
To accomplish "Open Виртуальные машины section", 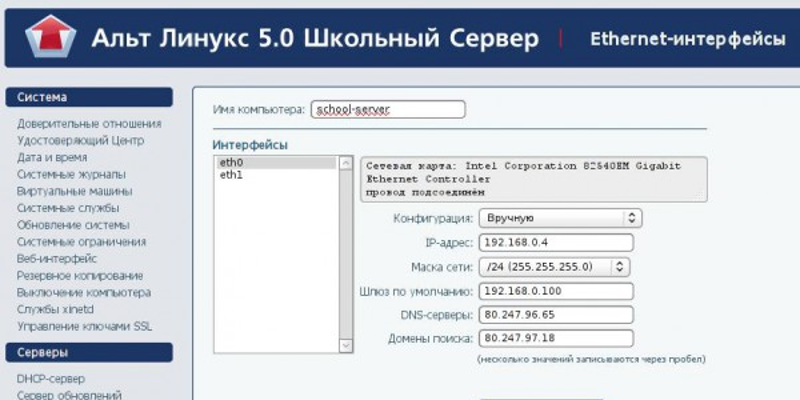I will click(x=74, y=191).
